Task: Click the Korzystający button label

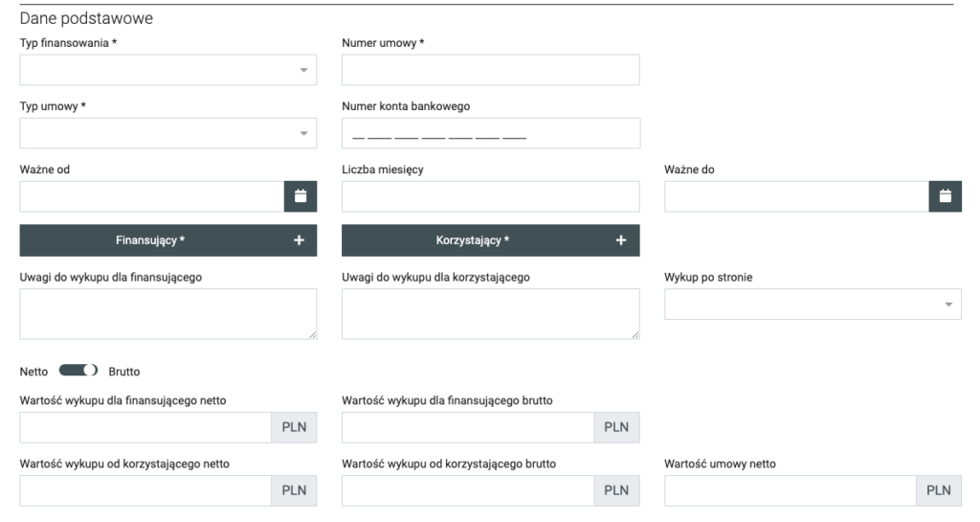Action: (473, 240)
